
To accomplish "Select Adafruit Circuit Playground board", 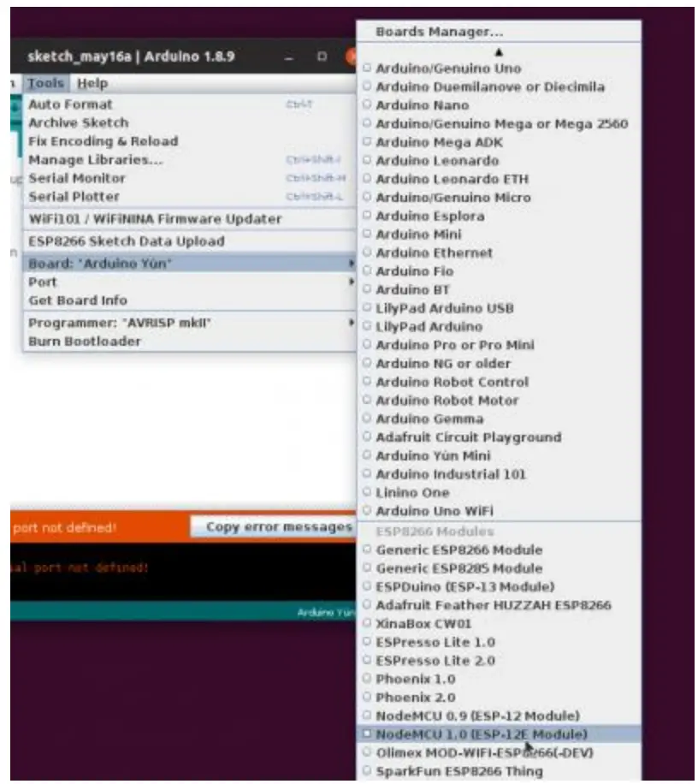I will [499, 437].
